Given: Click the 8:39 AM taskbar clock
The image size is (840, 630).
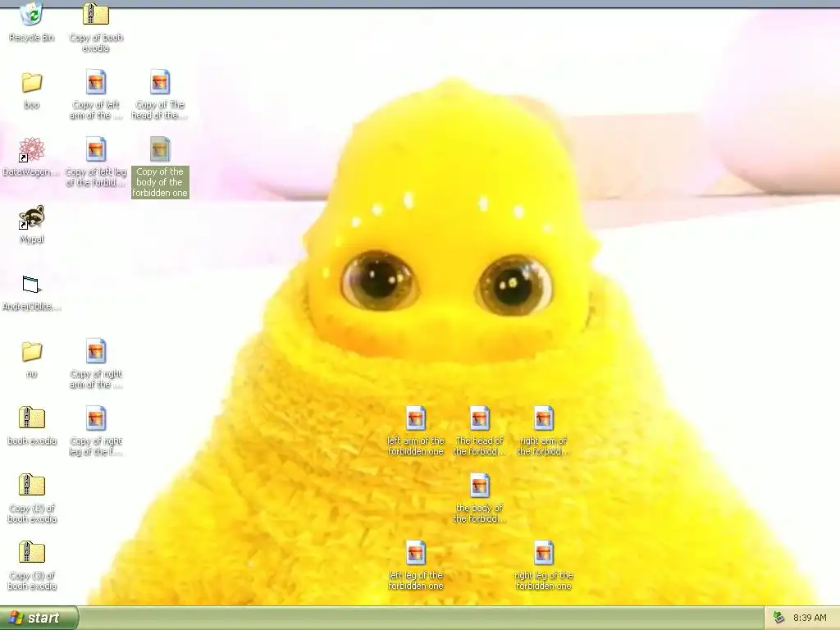Looking at the screenshot, I should (810, 618).
